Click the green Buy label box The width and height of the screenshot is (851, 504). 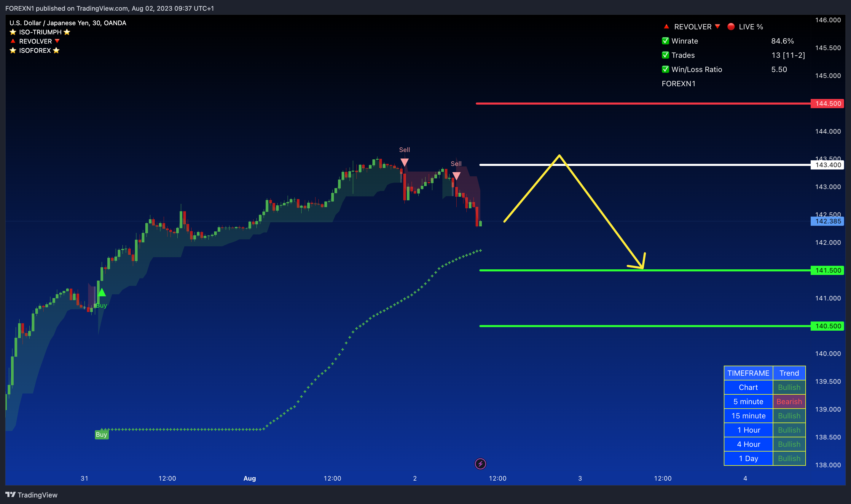(101, 434)
